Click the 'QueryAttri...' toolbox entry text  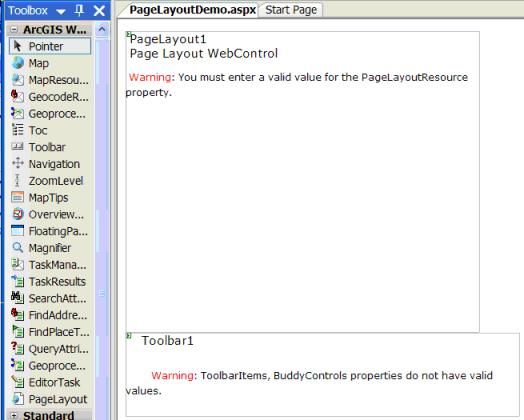58,349
